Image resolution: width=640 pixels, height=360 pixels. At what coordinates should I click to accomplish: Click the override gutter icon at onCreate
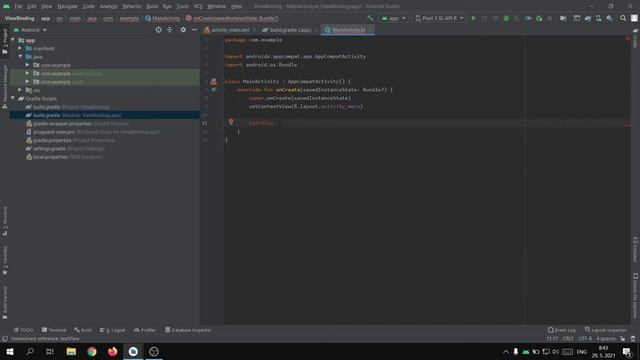pos(213,90)
